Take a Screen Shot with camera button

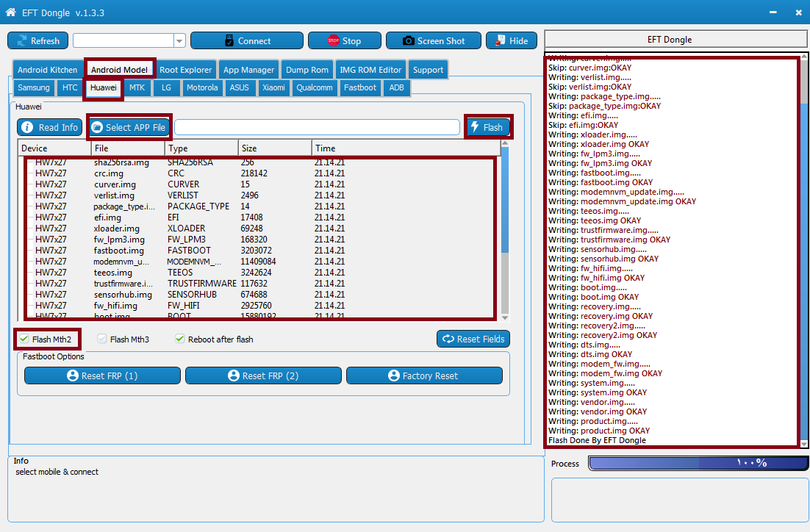tap(434, 41)
